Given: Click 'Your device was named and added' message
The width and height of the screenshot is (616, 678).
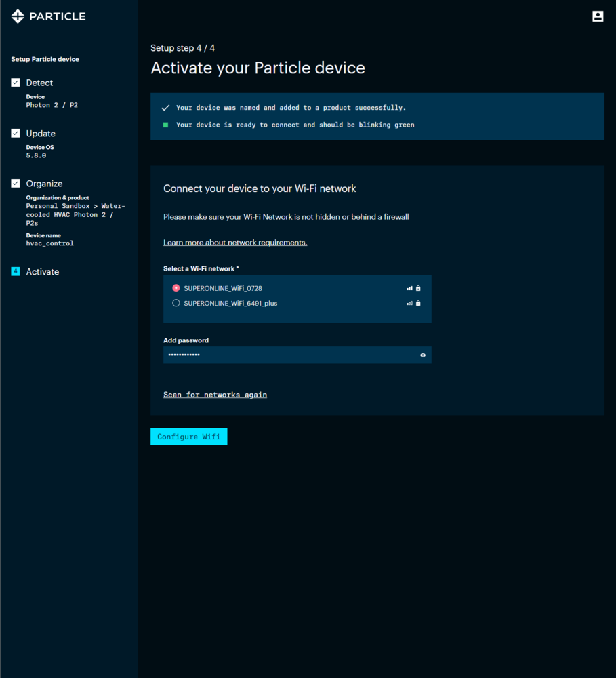Looking at the screenshot, I should click(x=291, y=108).
